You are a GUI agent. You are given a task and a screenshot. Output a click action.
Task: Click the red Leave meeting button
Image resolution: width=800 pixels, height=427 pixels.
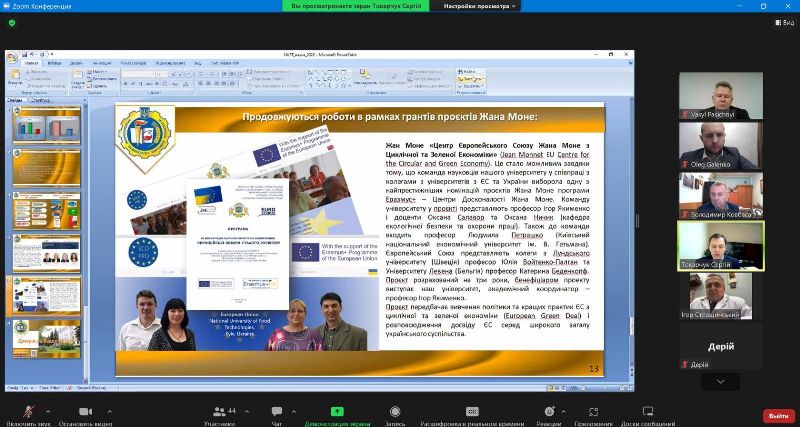pos(776,415)
